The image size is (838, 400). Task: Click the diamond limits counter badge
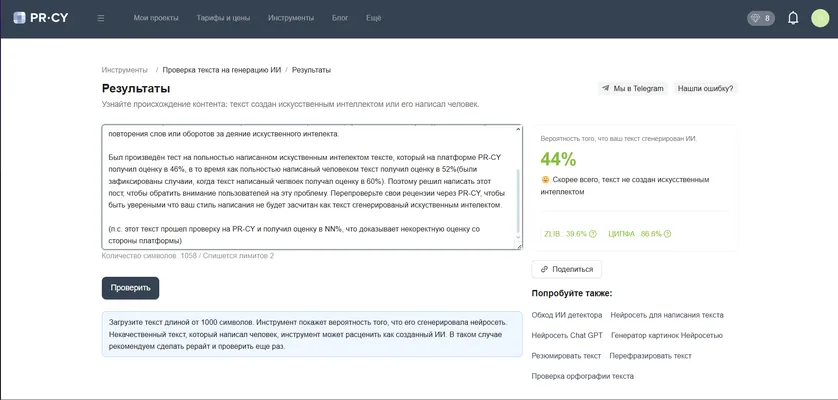coord(761,18)
